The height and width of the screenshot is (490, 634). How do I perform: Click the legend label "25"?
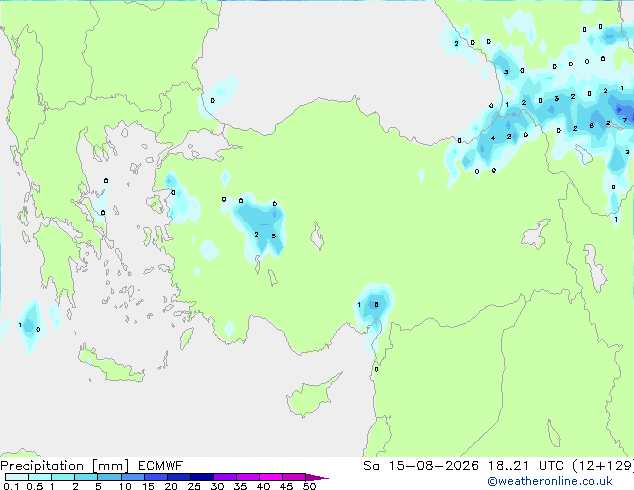click(x=194, y=486)
